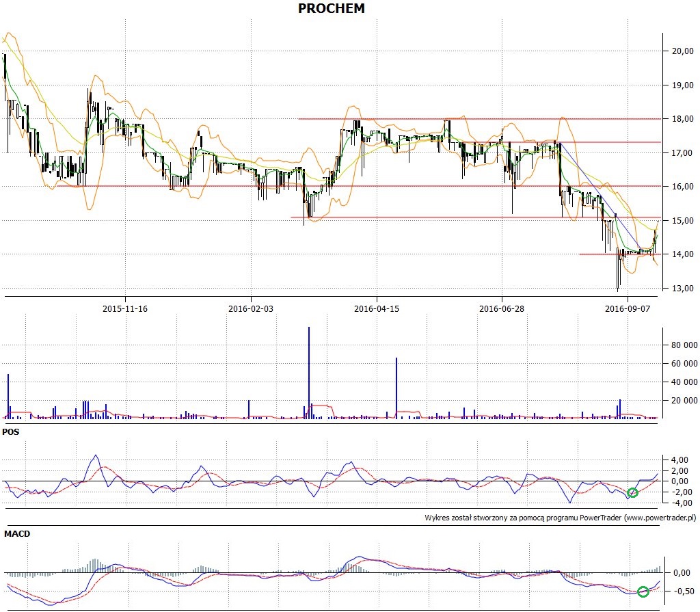700x612 pixels.
Task: Click the 2016-06-28 date label
Action: 502,308
